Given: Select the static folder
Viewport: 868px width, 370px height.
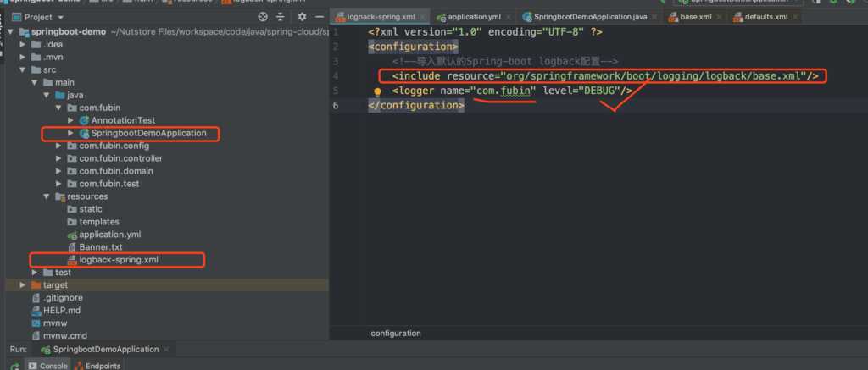Looking at the screenshot, I should [90, 209].
